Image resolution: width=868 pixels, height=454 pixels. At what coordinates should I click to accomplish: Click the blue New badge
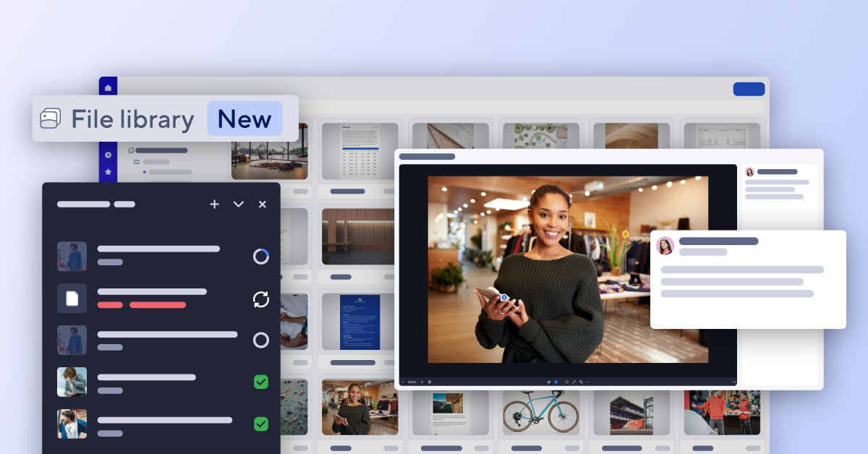coord(244,118)
